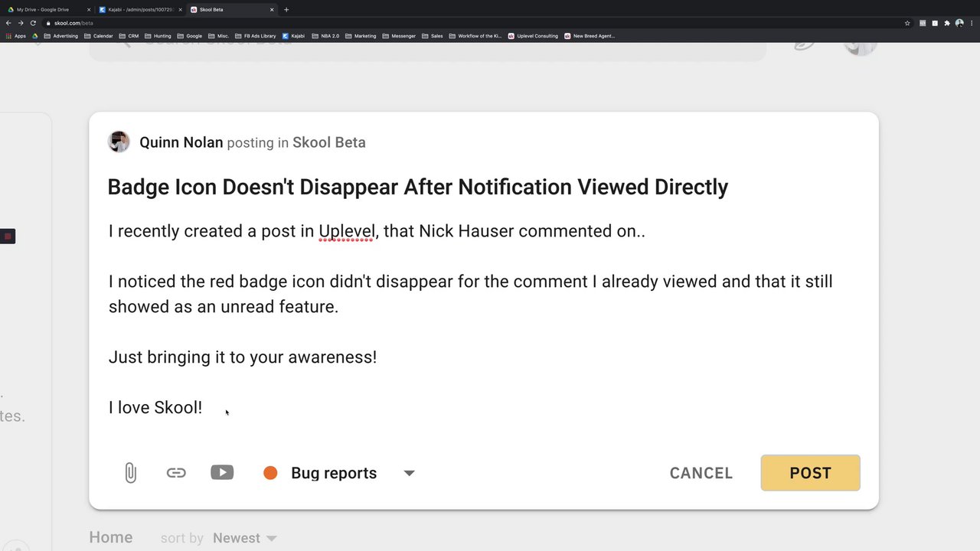Viewport: 980px width, 551px height.
Task: Click into the post body text area
Action: 484,319
